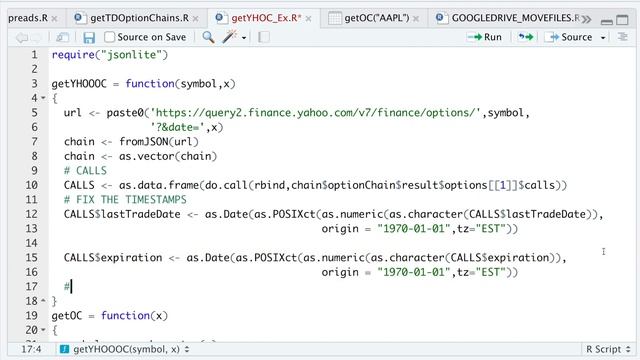Collapse code fold at line 20
This screenshot has width=640, height=360.
click(x=43, y=330)
